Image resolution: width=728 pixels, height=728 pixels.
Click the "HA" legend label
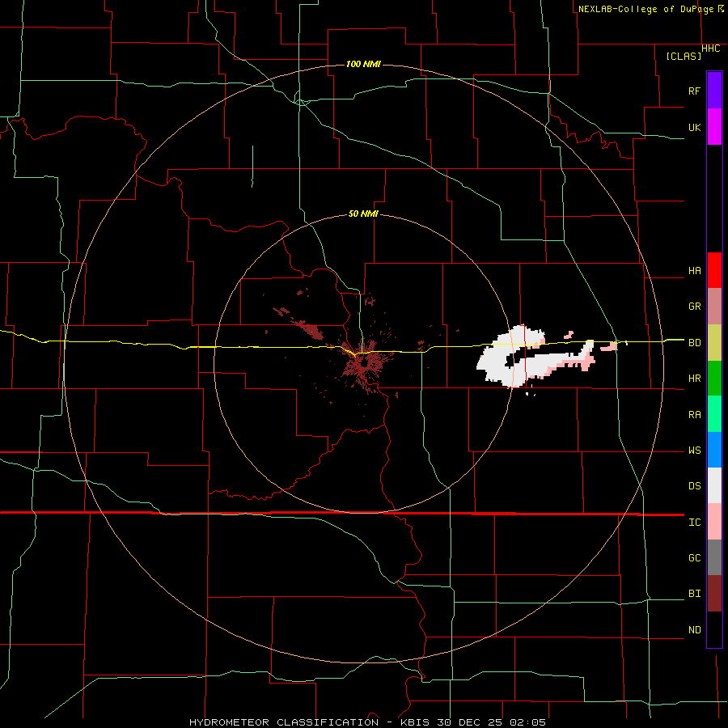pyautogui.click(x=694, y=271)
